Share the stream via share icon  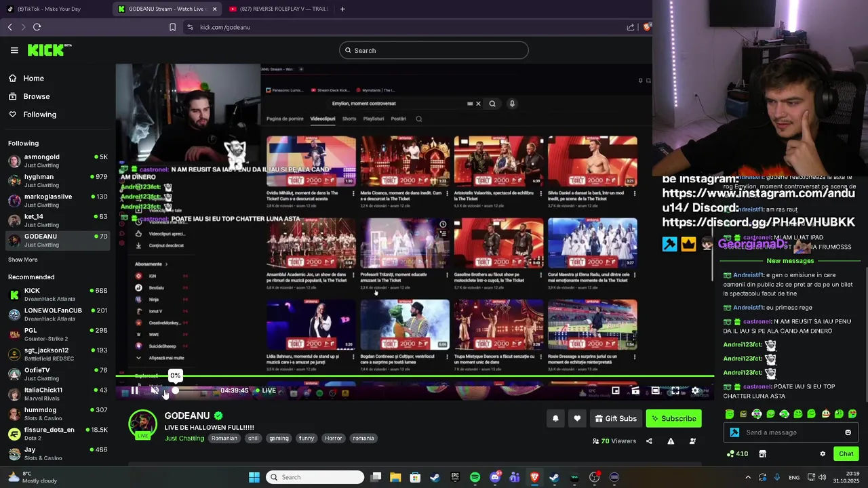(649, 441)
